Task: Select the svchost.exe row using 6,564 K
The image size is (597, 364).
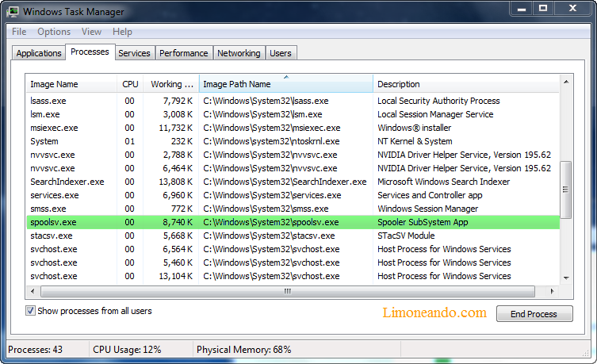Action: tap(293, 249)
